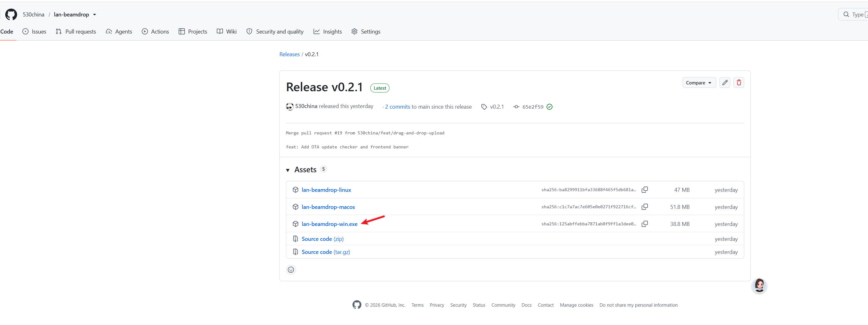868x325 pixels.
Task: Switch to the Code tab
Action: coord(7,31)
